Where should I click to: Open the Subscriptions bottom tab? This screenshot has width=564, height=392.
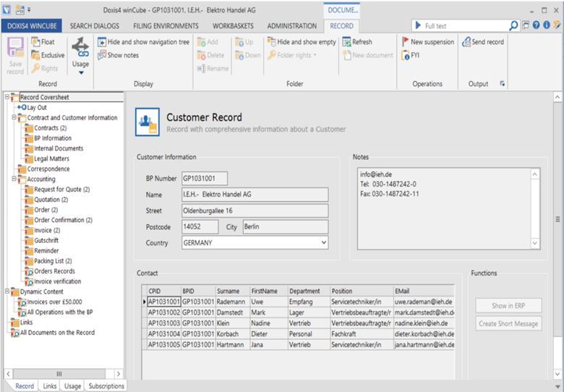tap(106, 386)
